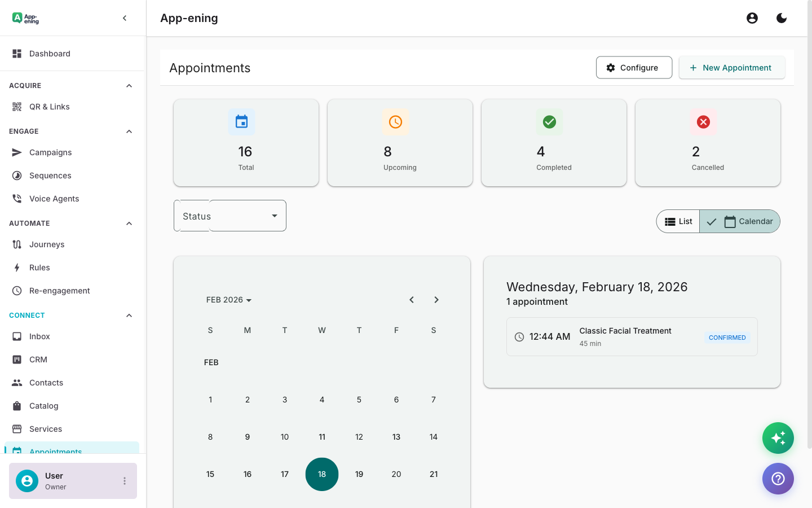Viewport: 812px width, 508px height.
Task: Collapse the ENGAGE sidebar section
Action: click(x=129, y=131)
